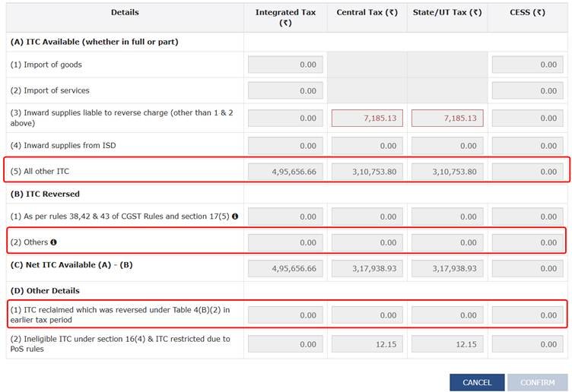Click Integrated Tax field for ITC reclaimed row
Screen dimensions: 572x392
point(285,315)
